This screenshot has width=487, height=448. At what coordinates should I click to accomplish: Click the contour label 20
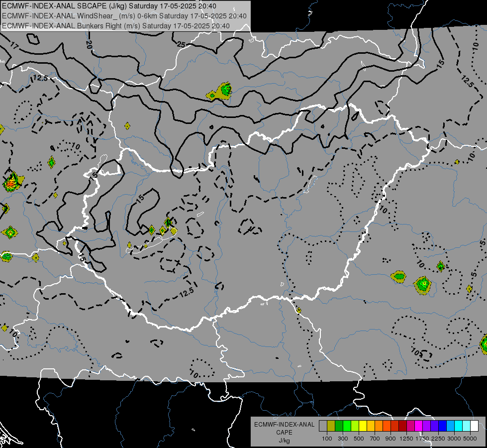pos(89,45)
